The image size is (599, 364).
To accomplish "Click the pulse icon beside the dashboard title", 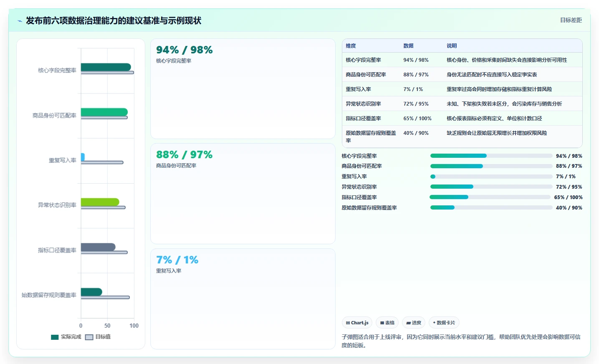I will pos(20,21).
